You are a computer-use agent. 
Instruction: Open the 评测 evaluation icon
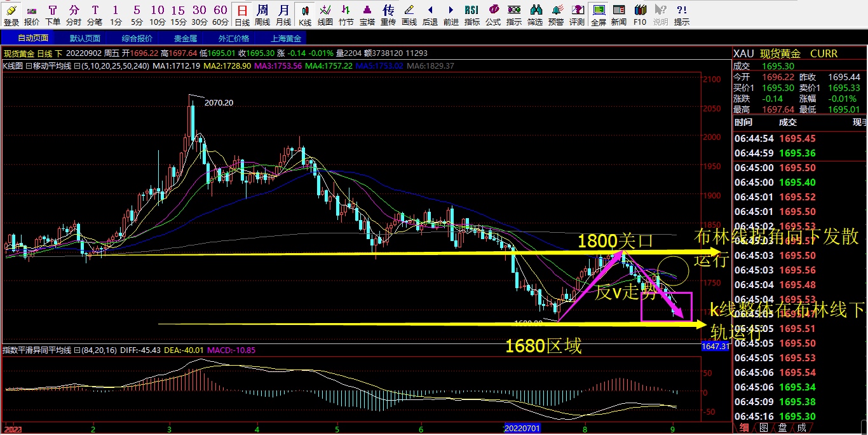tap(577, 14)
